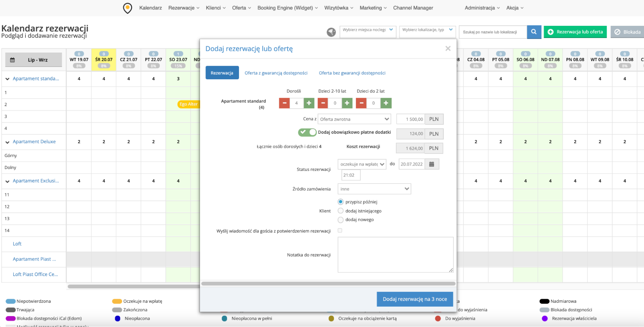Click into the reservation note text area

click(395, 255)
